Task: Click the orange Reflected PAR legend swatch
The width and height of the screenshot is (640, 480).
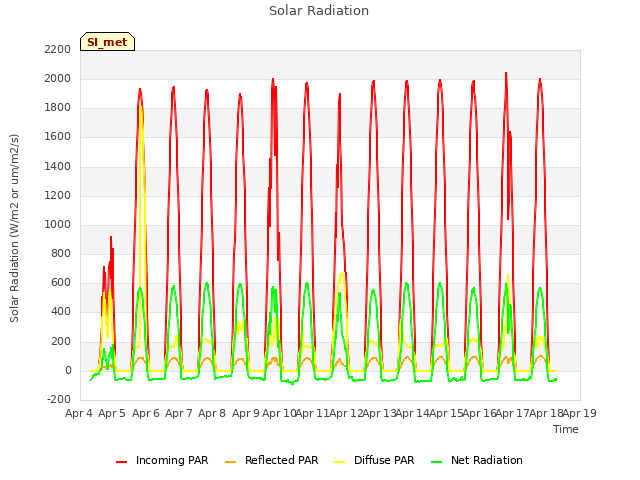Action: click(231, 462)
